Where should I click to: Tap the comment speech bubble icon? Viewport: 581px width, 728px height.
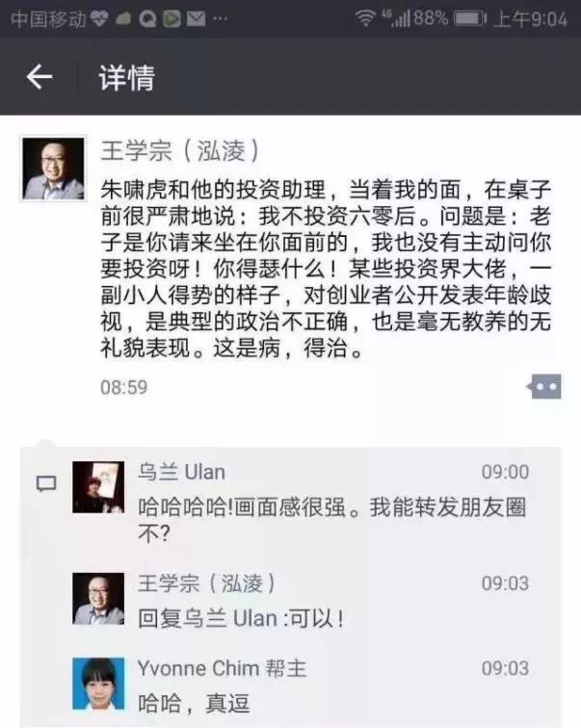click(x=46, y=483)
